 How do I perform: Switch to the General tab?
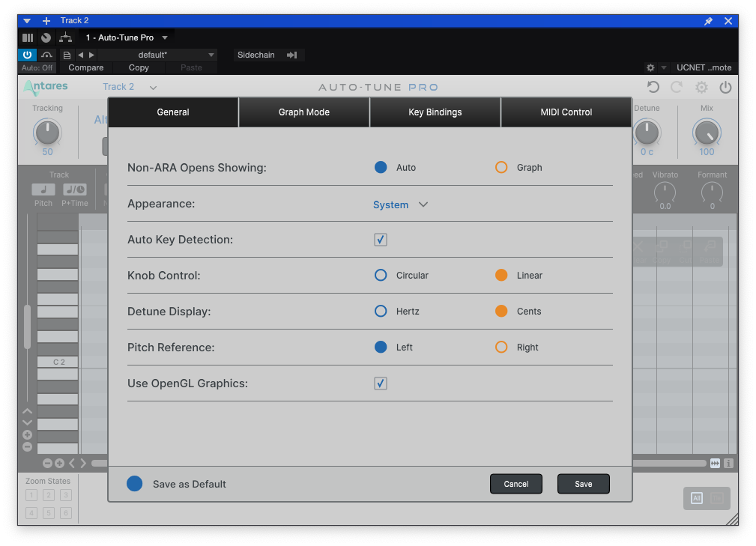[173, 112]
